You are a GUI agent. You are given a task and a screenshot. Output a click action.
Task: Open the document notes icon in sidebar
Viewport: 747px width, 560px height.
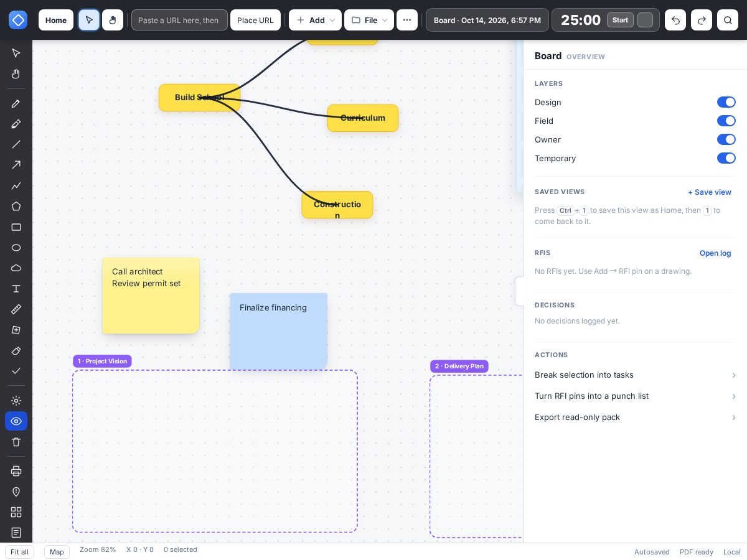pos(16,533)
